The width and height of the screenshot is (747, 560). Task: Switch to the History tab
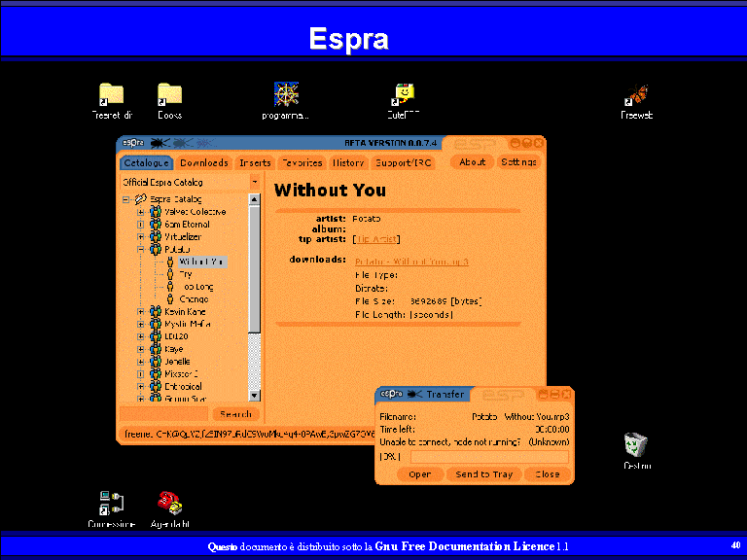348,163
